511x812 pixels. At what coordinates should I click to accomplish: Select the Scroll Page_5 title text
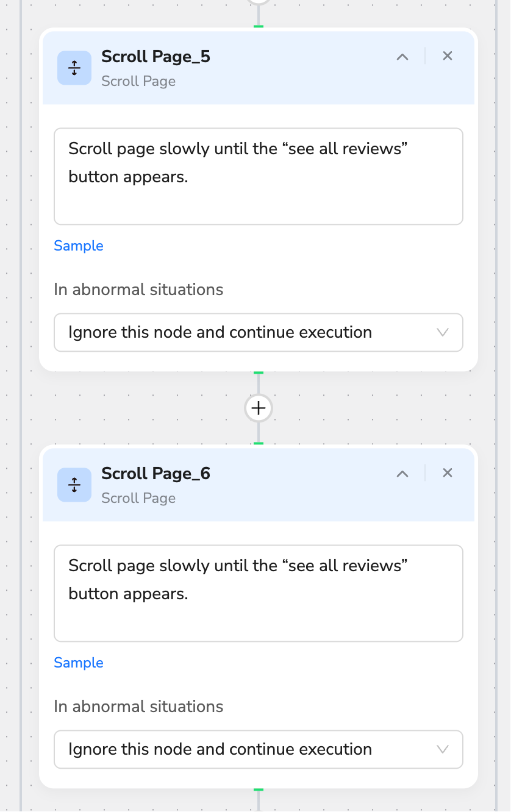[x=156, y=57]
